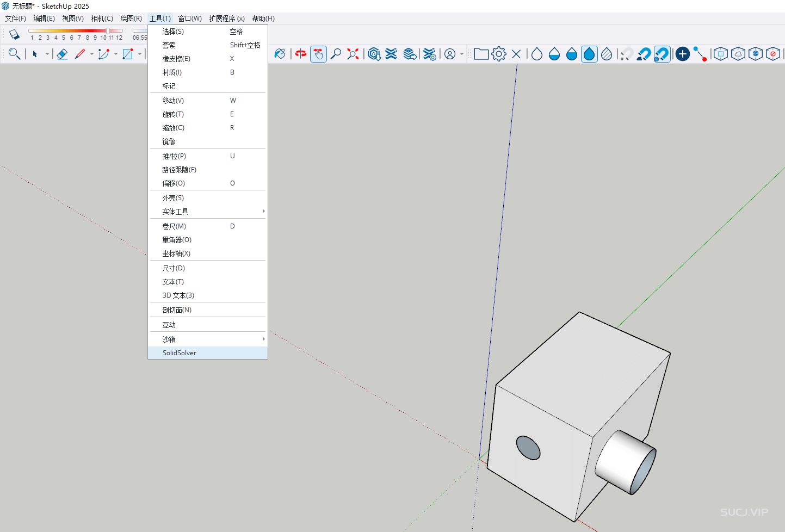785x532 pixels.
Task: Open the 扩展程序(x) menu
Action: click(227, 18)
